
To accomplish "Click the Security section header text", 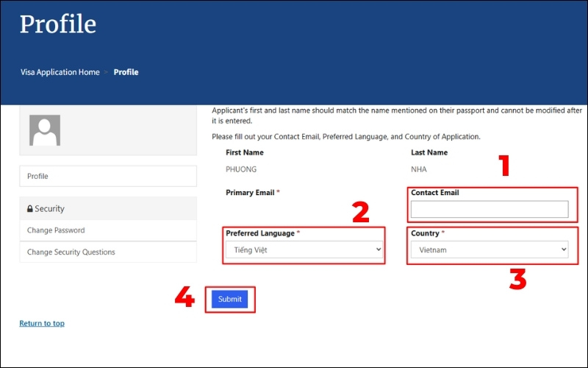I will click(x=49, y=209).
